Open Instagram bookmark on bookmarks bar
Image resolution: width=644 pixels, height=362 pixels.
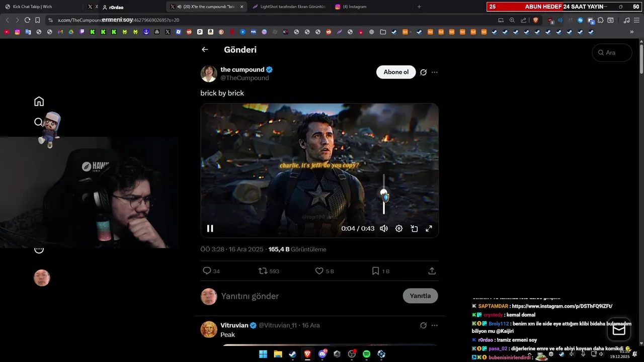(17, 32)
